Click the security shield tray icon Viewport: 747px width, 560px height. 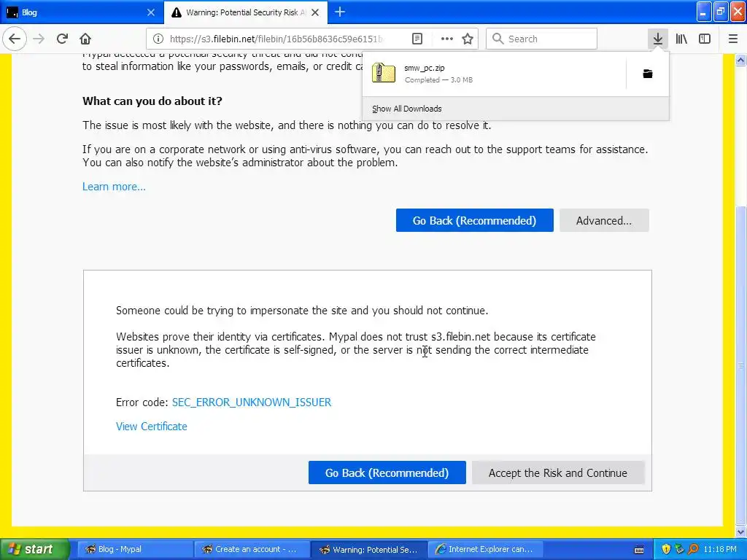pyautogui.click(x=666, y=549)
